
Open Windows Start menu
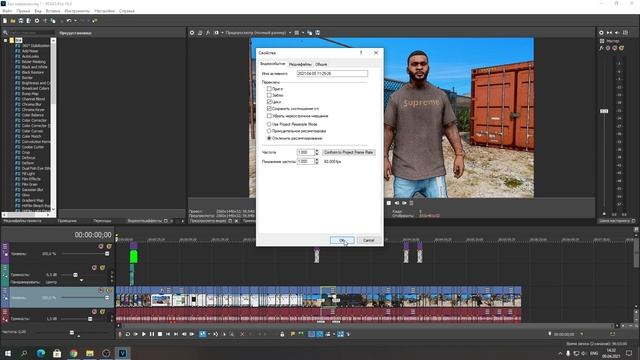pyautogui.click(x=7, y=353)
